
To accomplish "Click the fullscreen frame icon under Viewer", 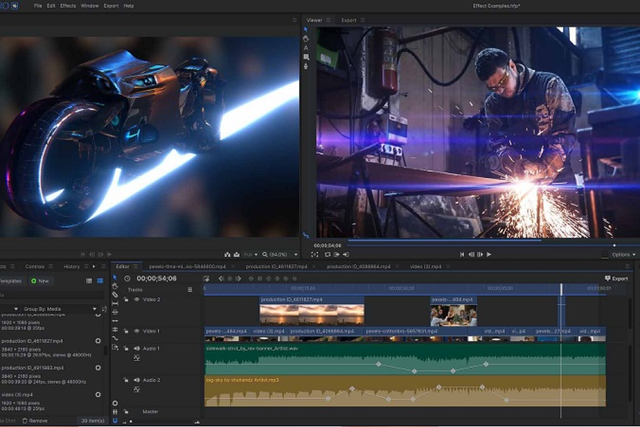I will [314, 254].
